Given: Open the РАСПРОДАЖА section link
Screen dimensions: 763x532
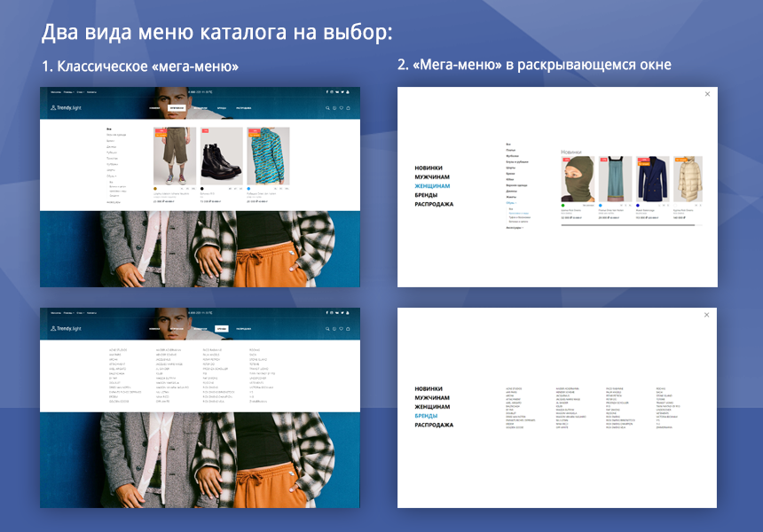Looking at the screenshot, I should click(435, 204).
